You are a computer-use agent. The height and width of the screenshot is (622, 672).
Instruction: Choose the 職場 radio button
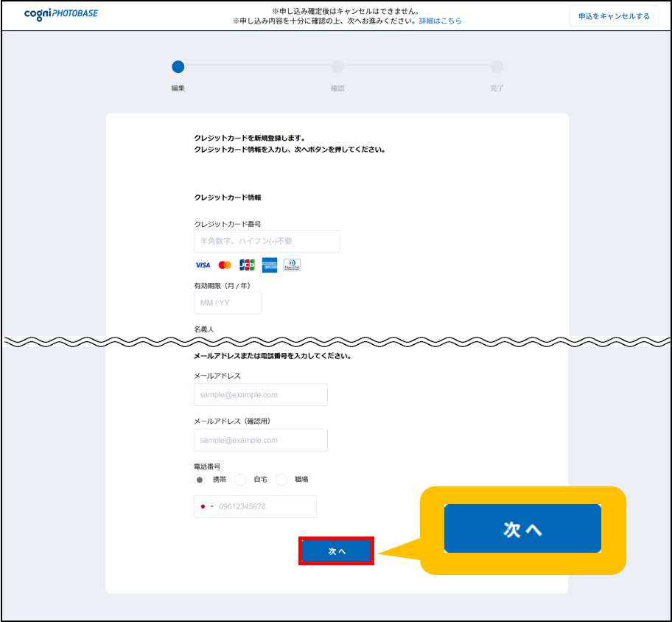click(281, 480)
